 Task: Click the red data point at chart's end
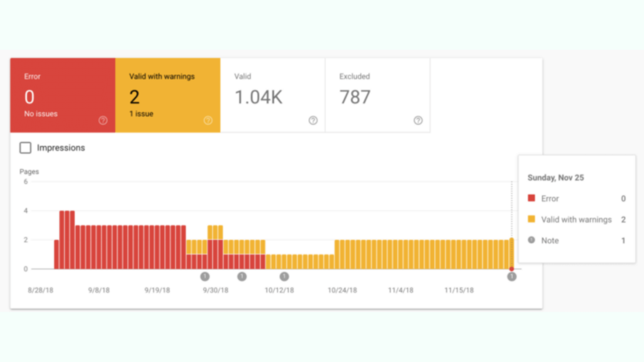(512, 269)
